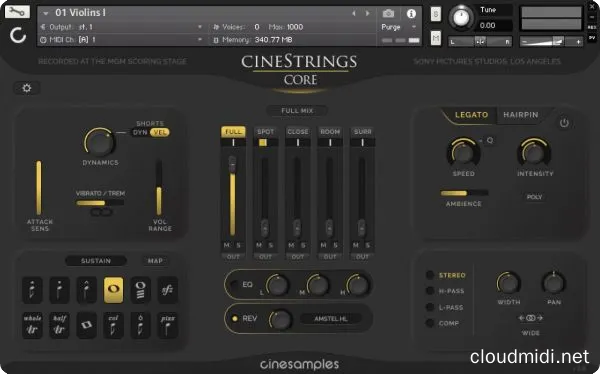Solo the SPOT mic channel
600x374 pixels.
pyautogui.click(x=271, y=245)
